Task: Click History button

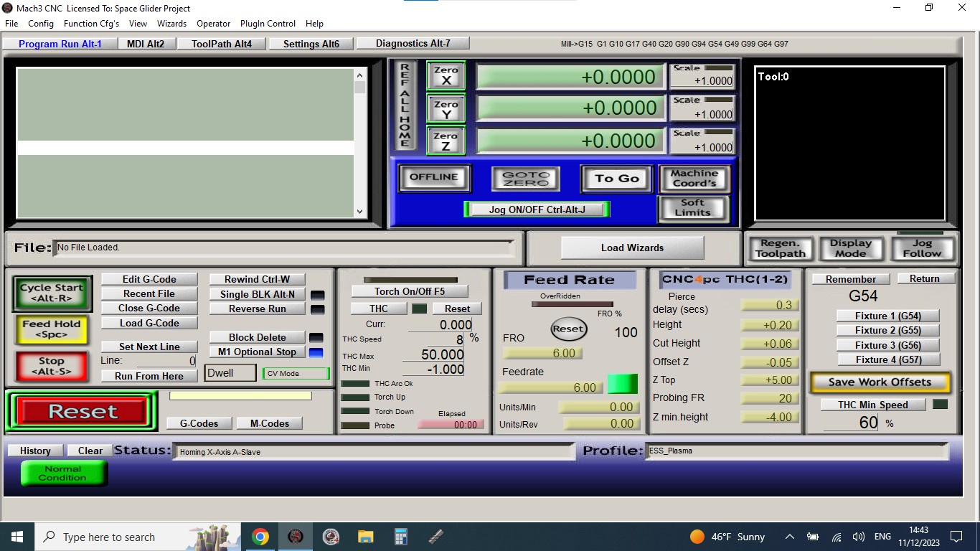Action: tap(35, 451)
